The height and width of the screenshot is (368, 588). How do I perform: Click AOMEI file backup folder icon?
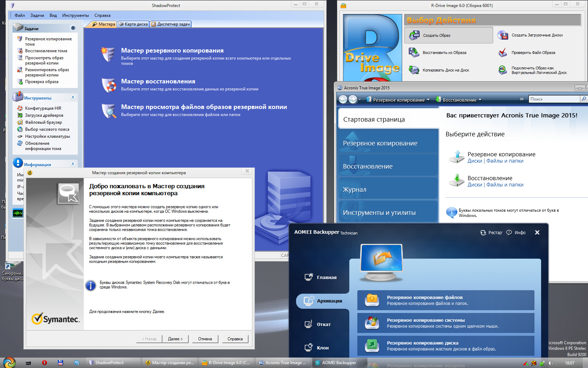point(372,300)
